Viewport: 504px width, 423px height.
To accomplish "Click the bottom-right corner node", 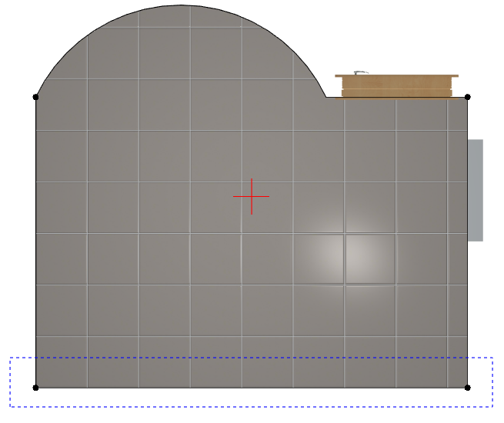I will point(468,388).
